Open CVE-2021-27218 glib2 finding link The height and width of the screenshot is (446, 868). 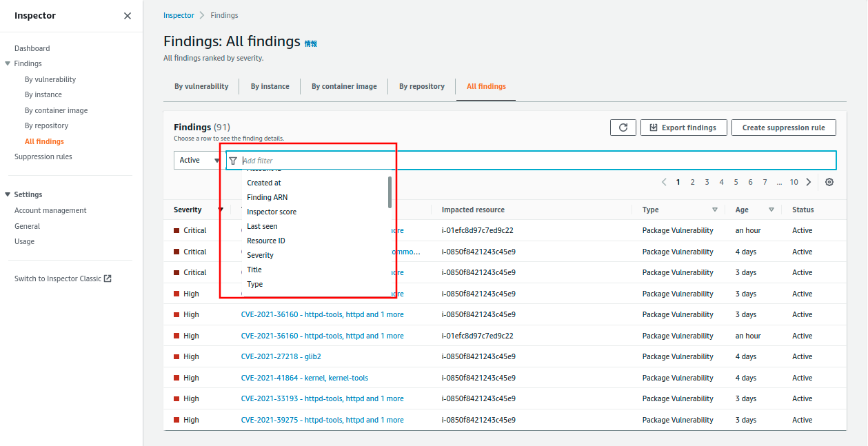281,356
